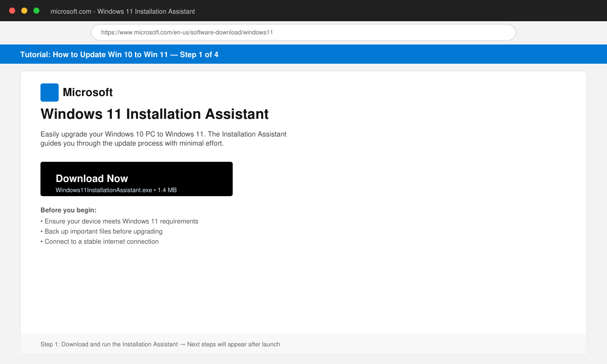Click the Microsoft brand name text
The image size is (607, 364).
[x=88, y=93]
